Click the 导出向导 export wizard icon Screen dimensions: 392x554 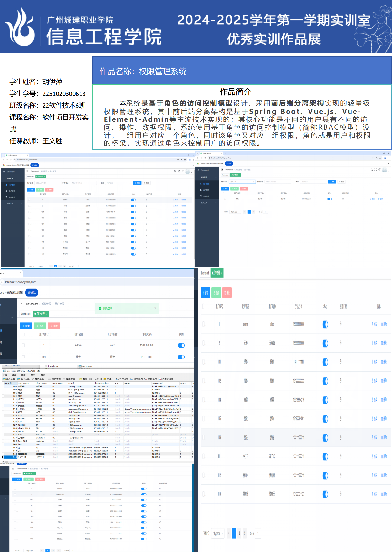19,379
